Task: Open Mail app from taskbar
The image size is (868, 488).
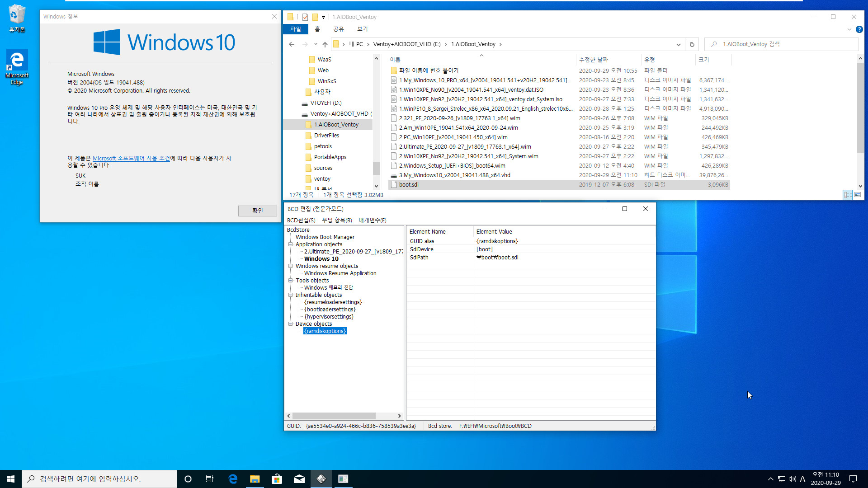Action: (x=299, y=479)
